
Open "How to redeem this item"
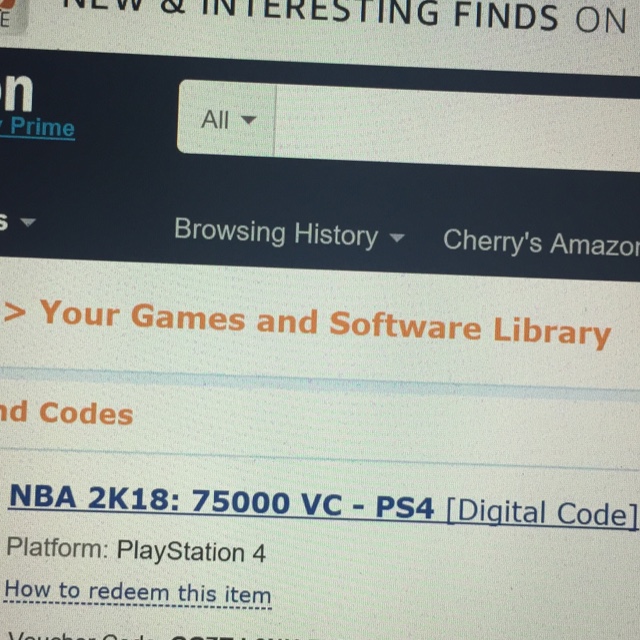(x=138, y=593)
